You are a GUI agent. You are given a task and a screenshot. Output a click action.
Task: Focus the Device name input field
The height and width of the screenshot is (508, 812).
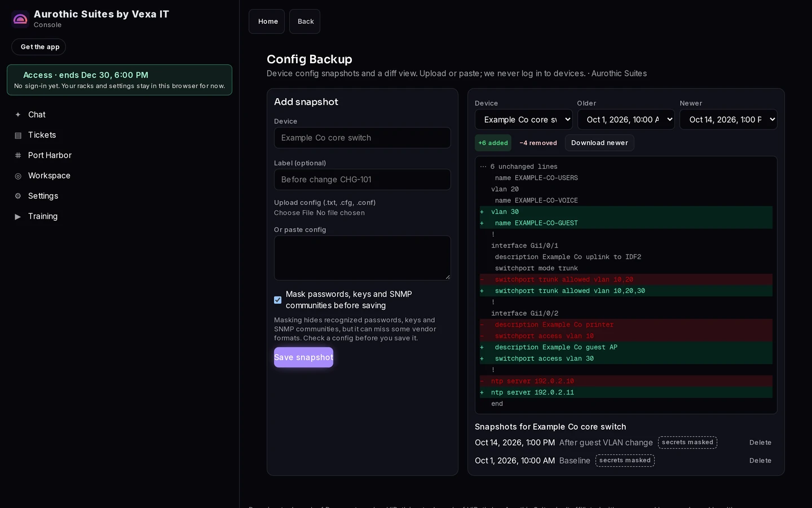[x=363, y=138]
